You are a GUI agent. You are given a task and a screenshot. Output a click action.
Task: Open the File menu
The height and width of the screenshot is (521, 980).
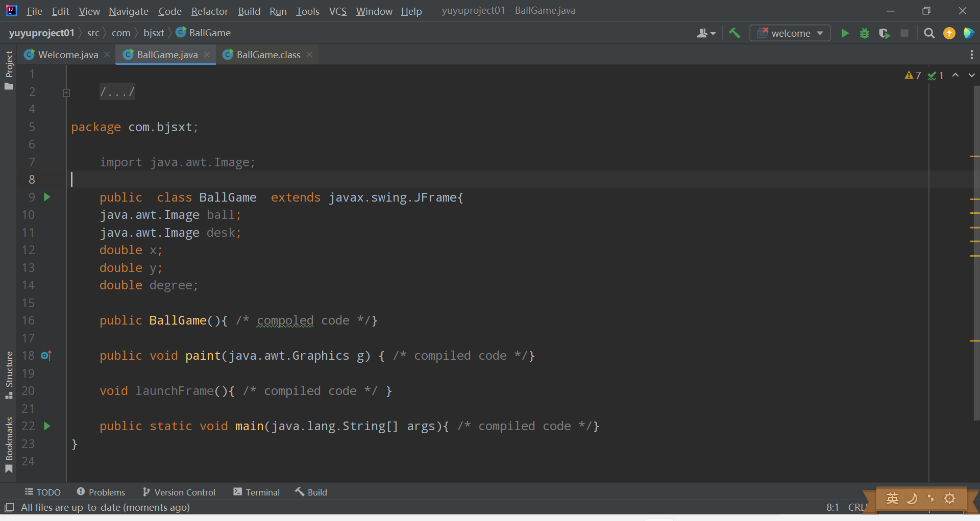point(34,11)
